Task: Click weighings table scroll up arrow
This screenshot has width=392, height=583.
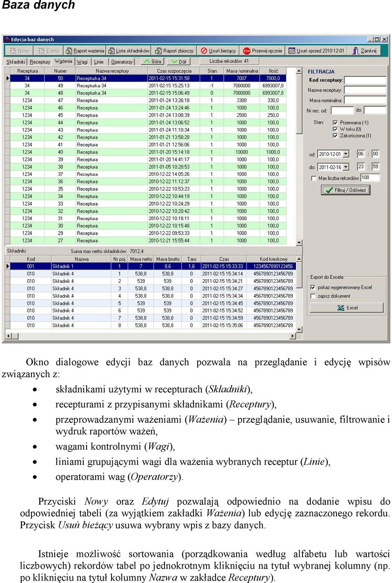Action: click(299, 71)
